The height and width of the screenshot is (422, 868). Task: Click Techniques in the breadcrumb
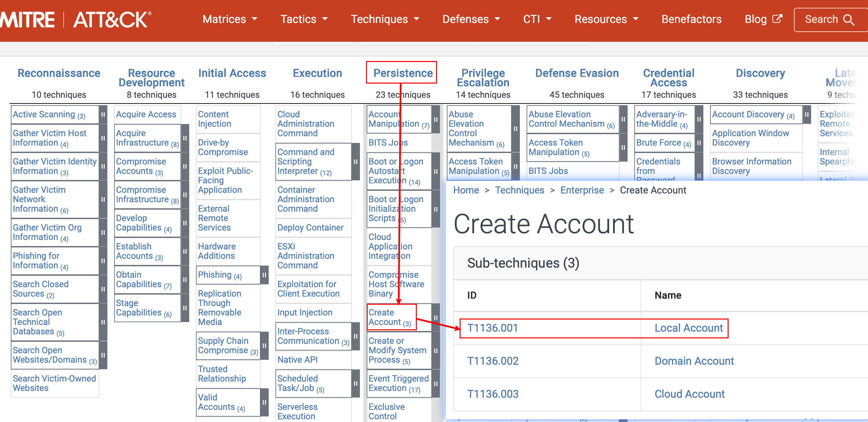(x=520, y=190)
